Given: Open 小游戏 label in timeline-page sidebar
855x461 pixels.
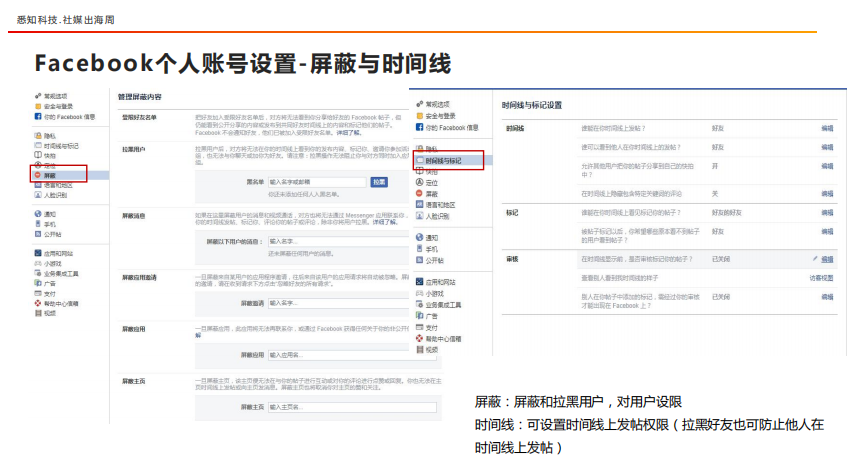Looking at the screenshot, I should [x=435, y=294].
